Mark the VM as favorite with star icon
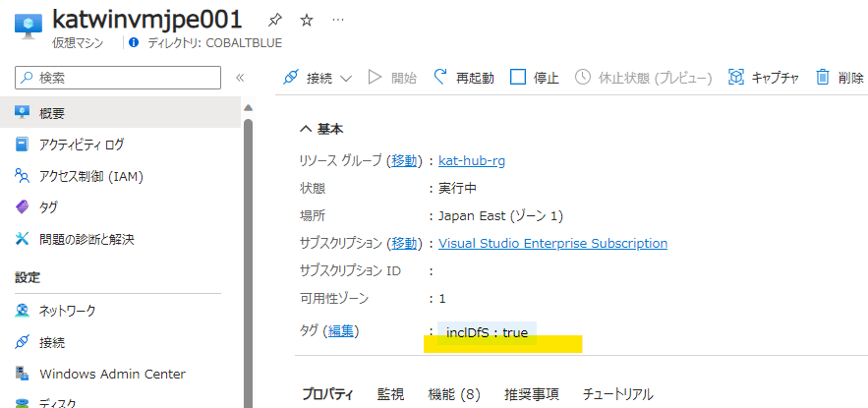 point(306,21)
